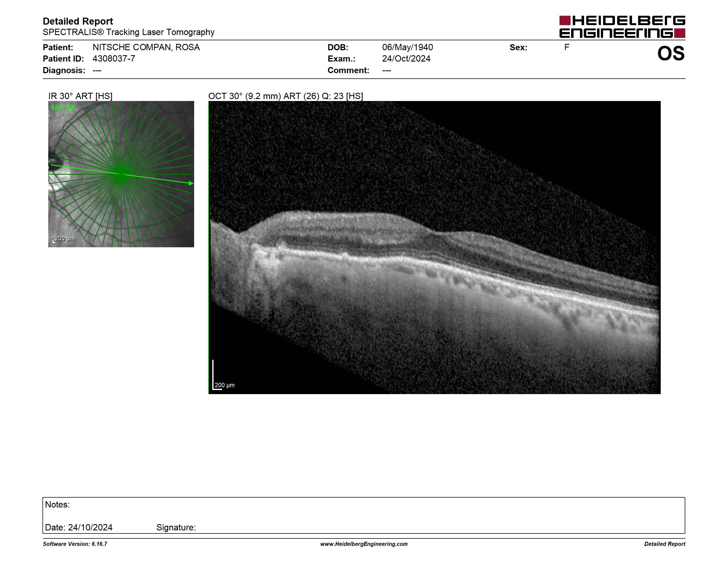Click the center of the radial scan pattern
This screenshot has width=728, height=563.
coord(121,174)
